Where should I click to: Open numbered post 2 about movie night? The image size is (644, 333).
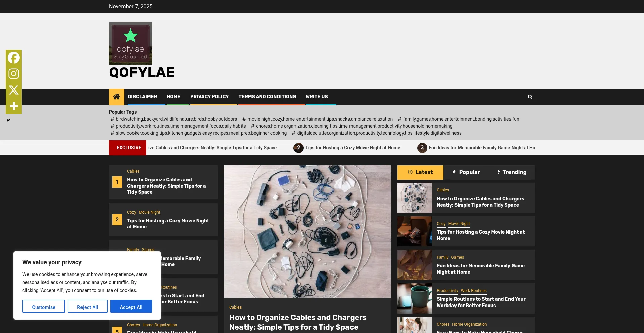click(168, 224)
